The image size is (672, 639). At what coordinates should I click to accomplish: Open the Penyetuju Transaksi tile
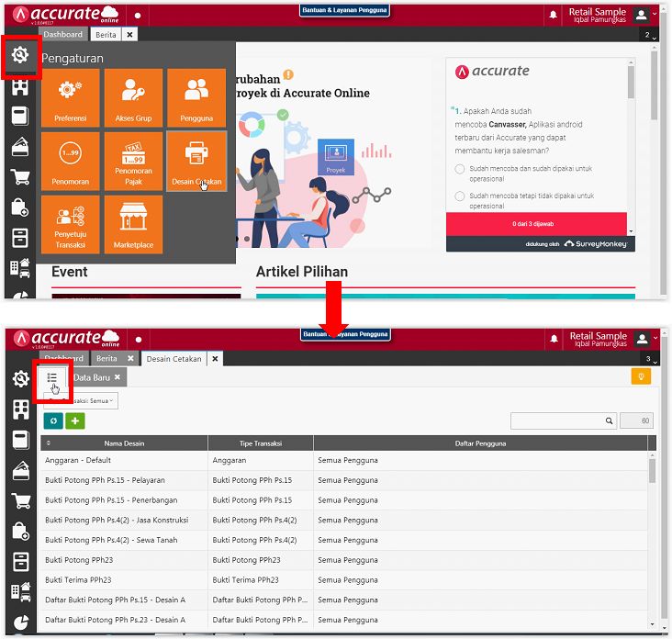[x=71, y=225]
